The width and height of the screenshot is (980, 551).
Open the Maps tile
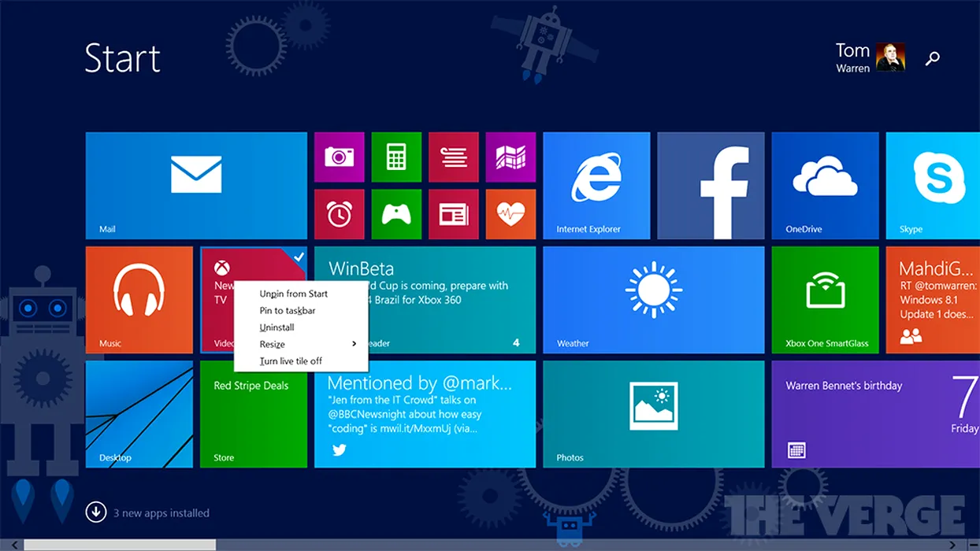(x=510, y=157)
